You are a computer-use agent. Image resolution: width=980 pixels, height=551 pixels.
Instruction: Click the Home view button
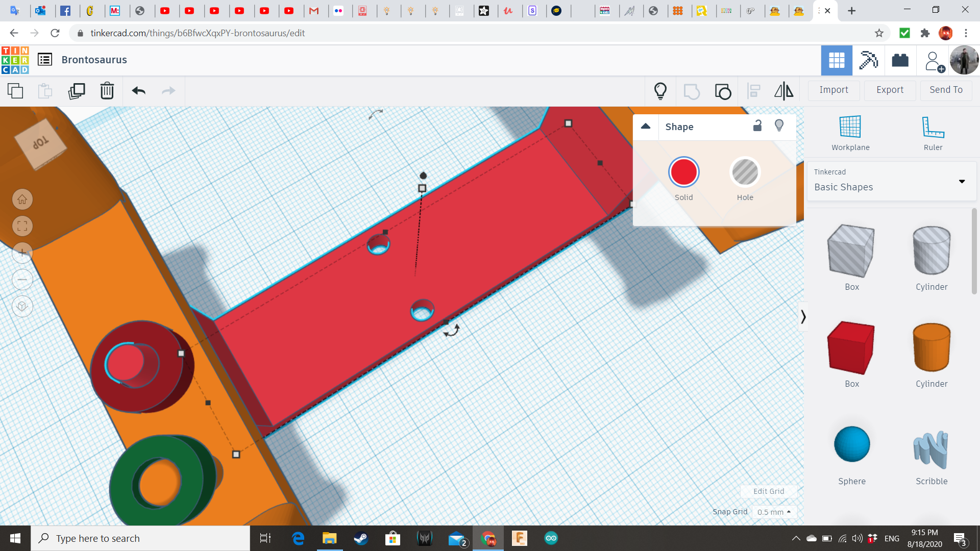click(x=22, y=199)
